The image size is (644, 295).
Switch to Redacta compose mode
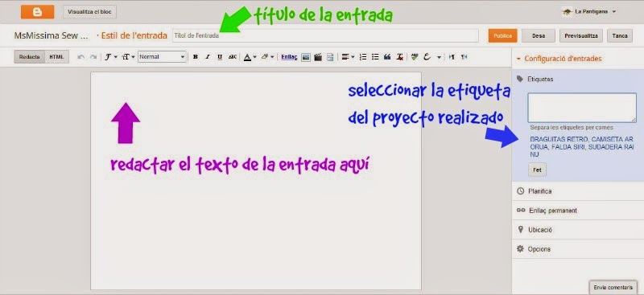click(29, 57)
